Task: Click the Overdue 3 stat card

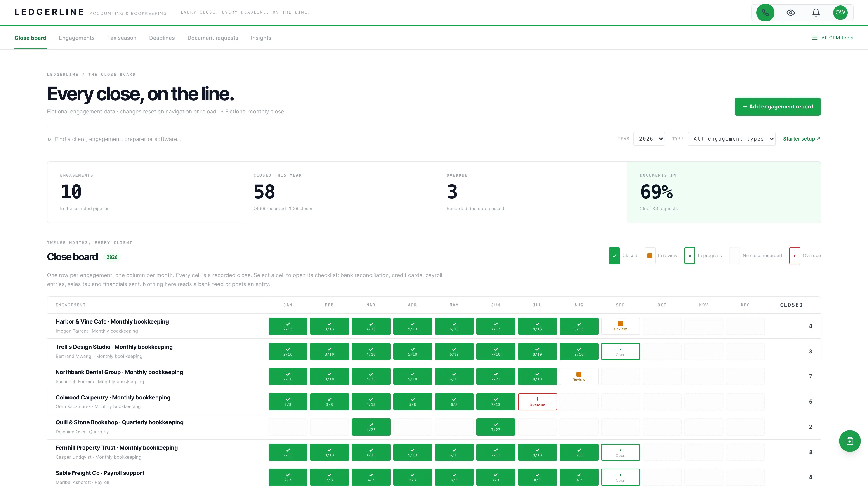Action: (x=530, y=192)
